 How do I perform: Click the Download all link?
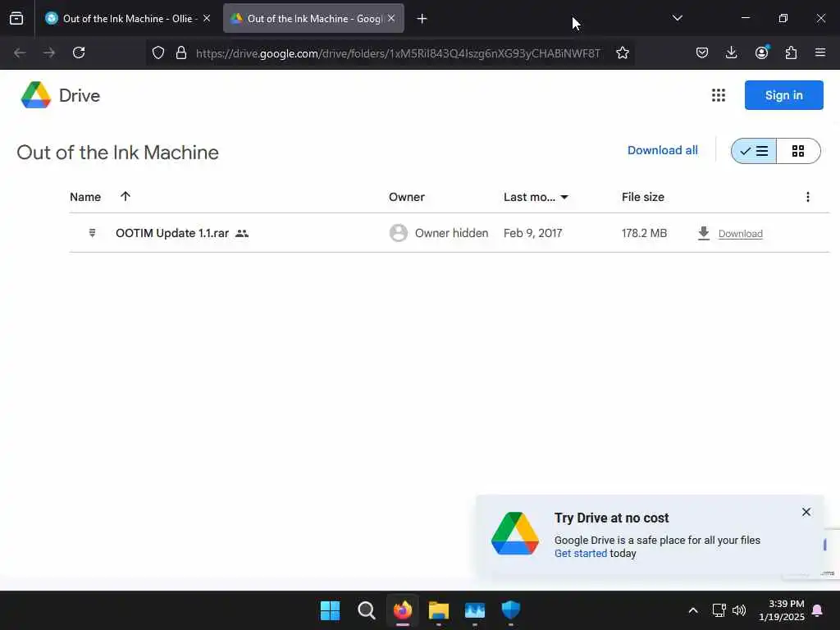click(x=663, y=151)
